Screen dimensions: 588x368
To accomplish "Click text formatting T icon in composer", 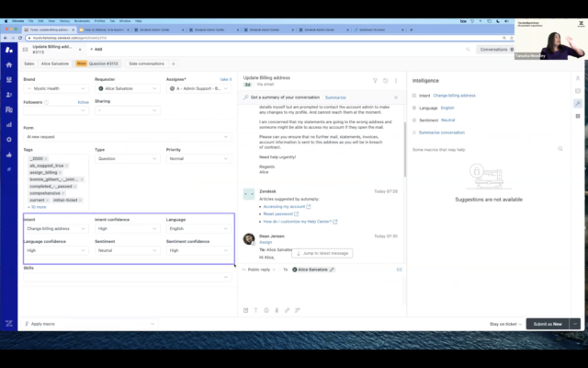I will coord(255,310).
